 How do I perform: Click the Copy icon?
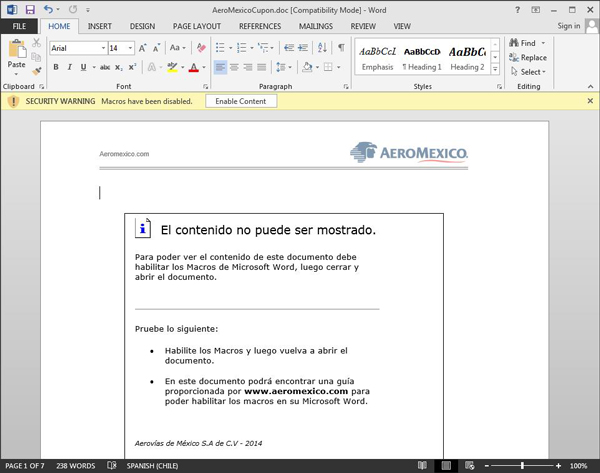click(x=36, y=57)
